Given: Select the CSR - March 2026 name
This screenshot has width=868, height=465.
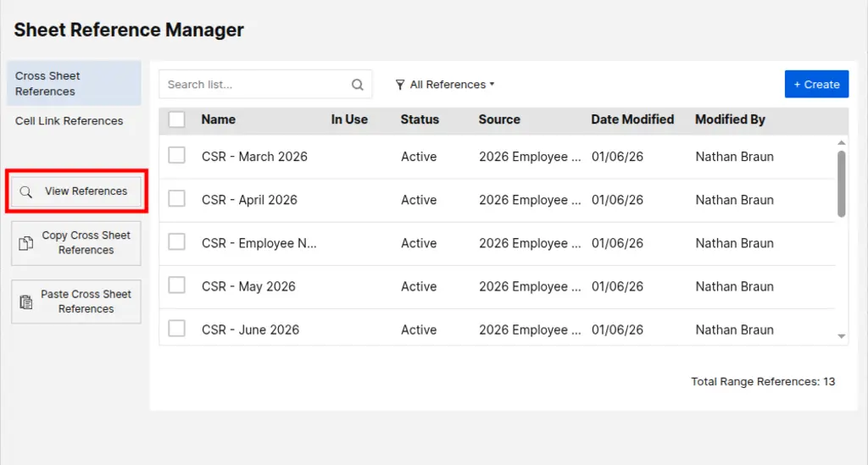Looking at the screenshot, I should click(x=254, y=157).
